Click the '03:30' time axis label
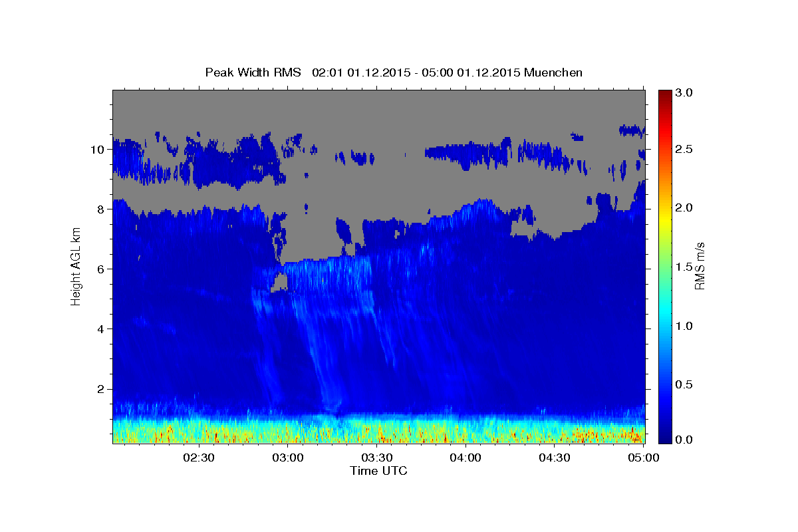Screen dimensions: 798x532 point(377,458)
